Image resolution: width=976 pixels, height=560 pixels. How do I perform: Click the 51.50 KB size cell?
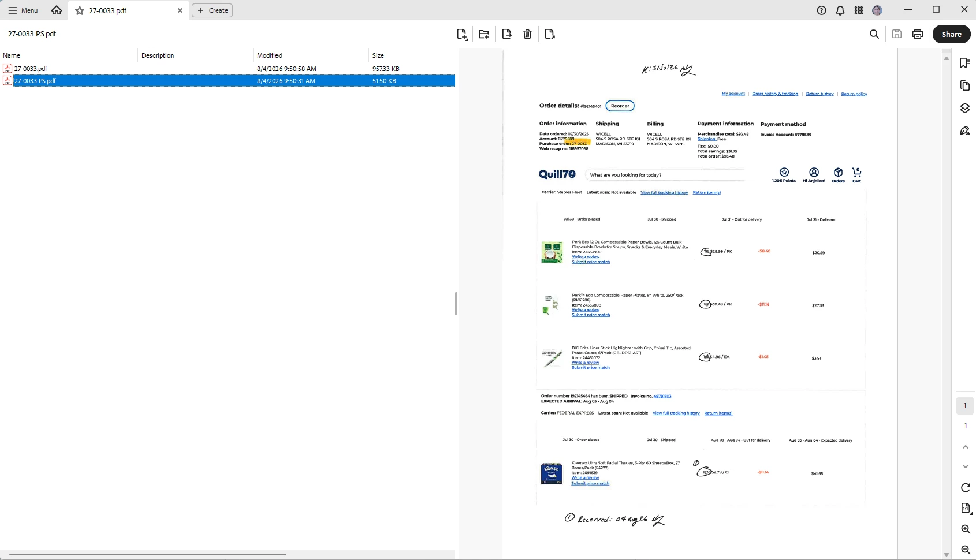pos(384,81)
